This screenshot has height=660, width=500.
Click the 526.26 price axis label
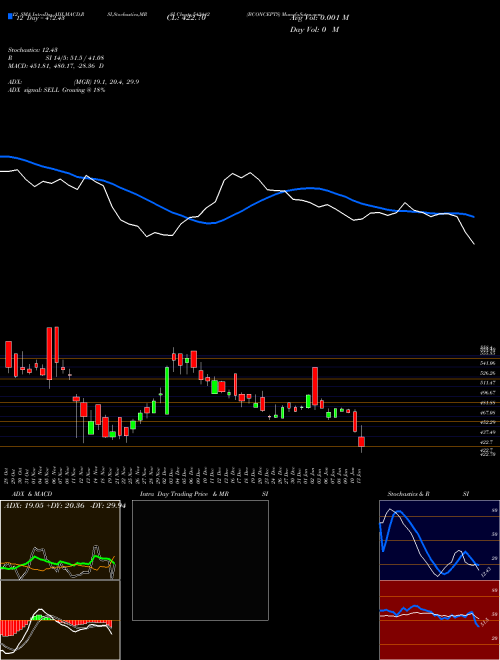click(x=489, y=373)
